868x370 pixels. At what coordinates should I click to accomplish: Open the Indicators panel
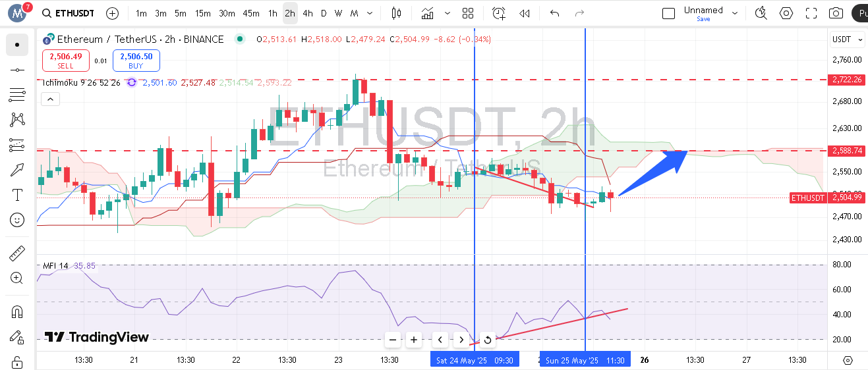(428, 13)
